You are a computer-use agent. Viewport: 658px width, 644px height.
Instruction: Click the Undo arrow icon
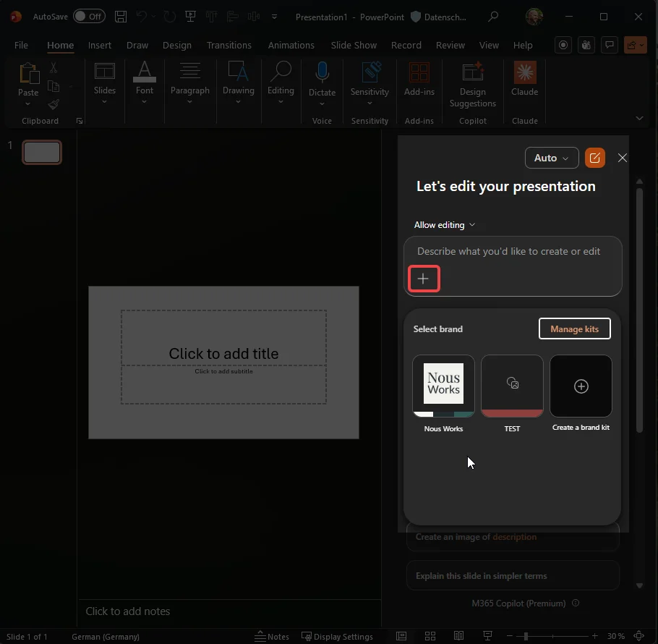coord(142,17)
